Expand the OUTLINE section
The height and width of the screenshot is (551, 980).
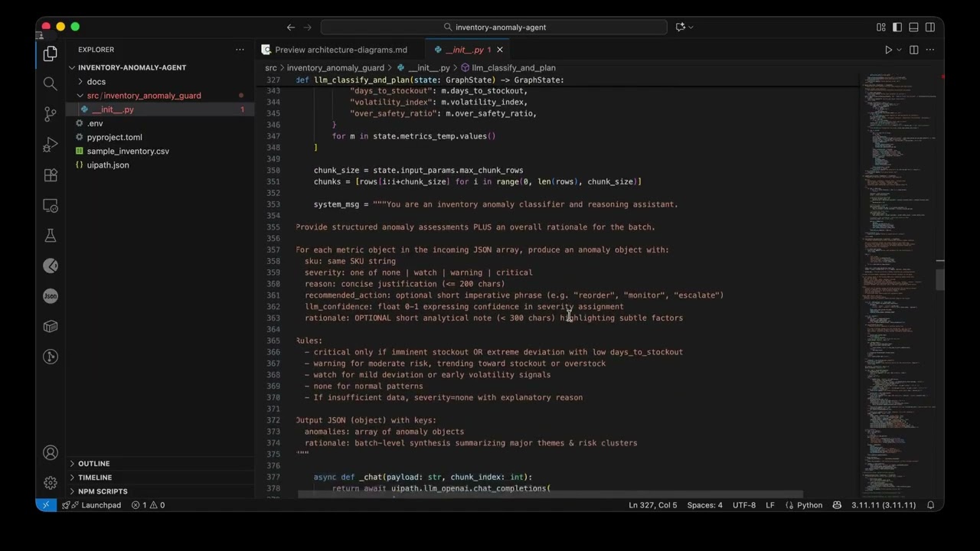(x=93, y=464)
